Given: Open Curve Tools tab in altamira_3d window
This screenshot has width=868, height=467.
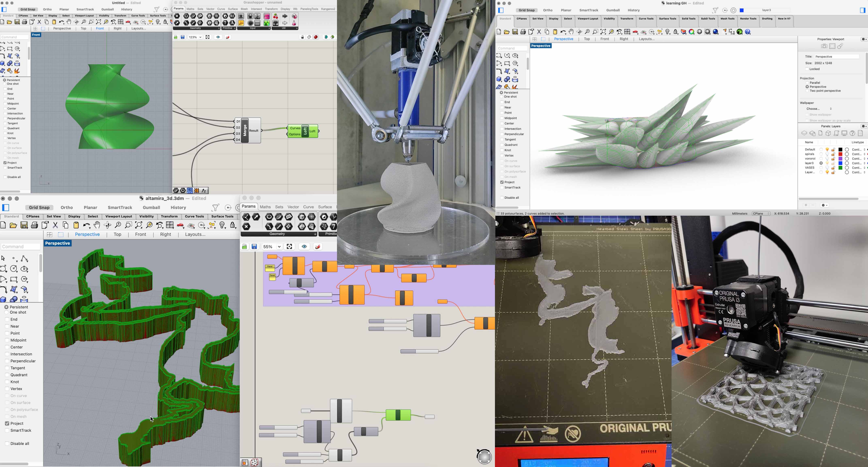Looking at the screenshot, I should click(x=194, y=217).
